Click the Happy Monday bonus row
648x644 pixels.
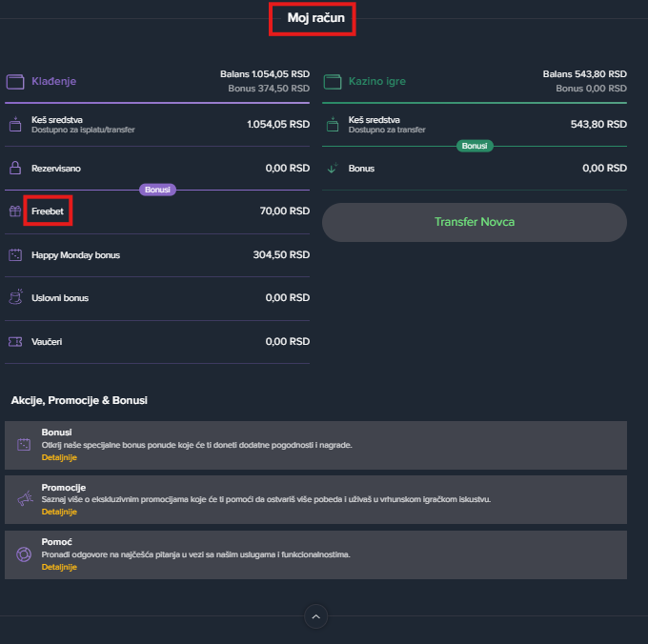157,255
